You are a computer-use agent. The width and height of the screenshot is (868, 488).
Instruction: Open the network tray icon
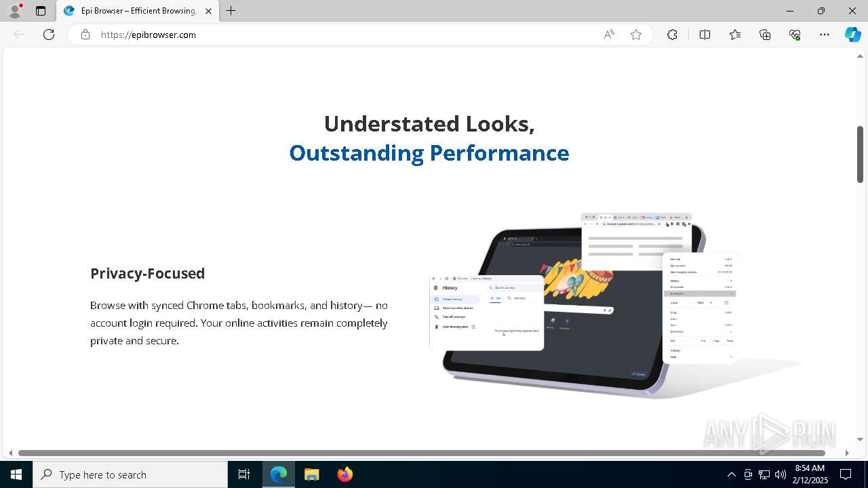764,474
